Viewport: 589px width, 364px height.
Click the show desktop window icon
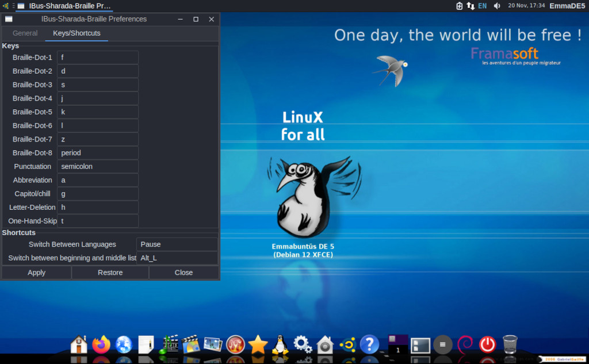tap(420, 345)
